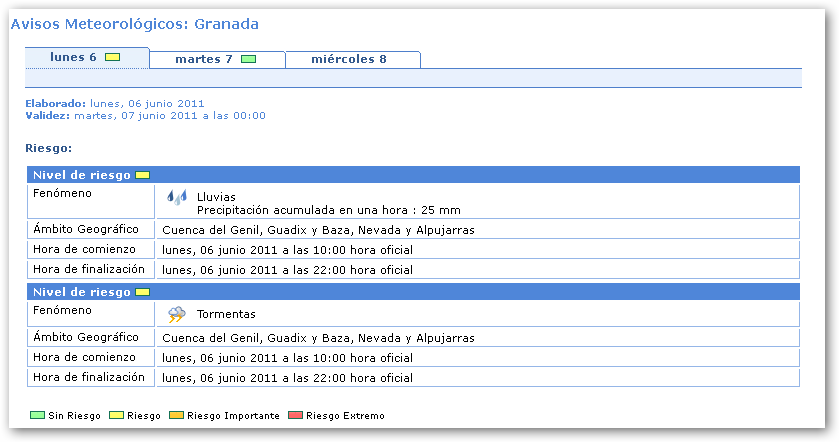Click yellow risk flag on lunes 6 tab
This screenshot has height=442, width=839.
112,58
